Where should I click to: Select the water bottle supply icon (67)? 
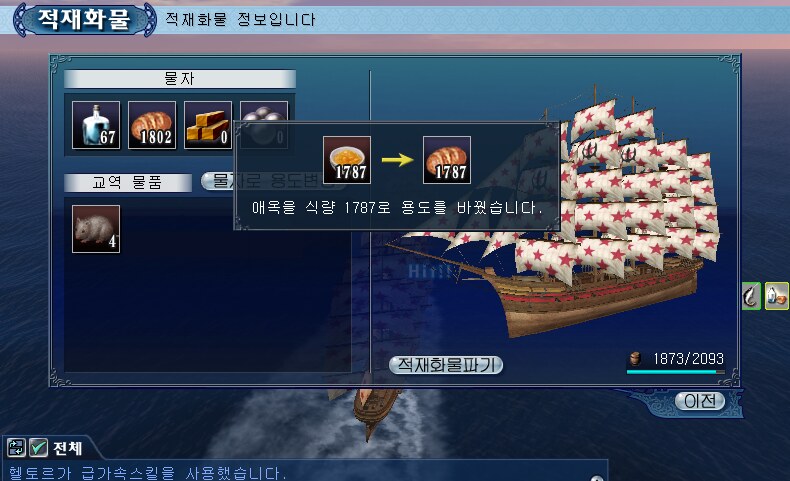(96, 125)
